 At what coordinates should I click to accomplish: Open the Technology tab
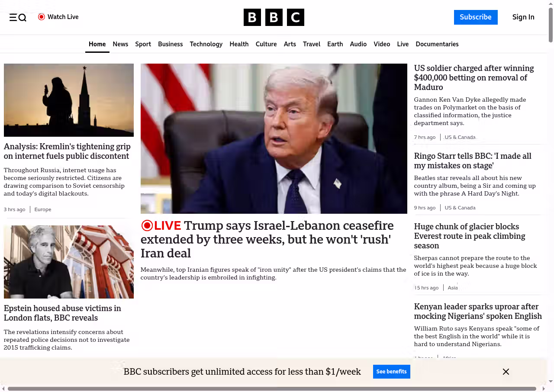[206, 44]
